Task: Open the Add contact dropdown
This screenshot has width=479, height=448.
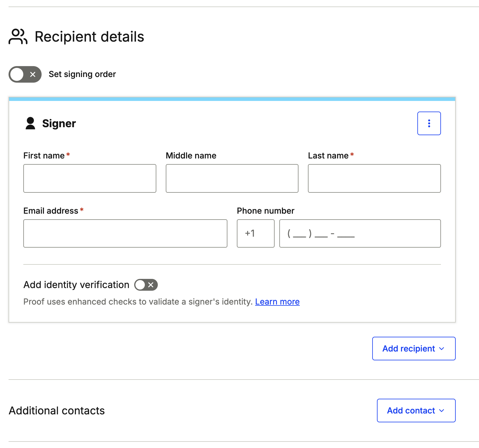Action: point(416,411)
